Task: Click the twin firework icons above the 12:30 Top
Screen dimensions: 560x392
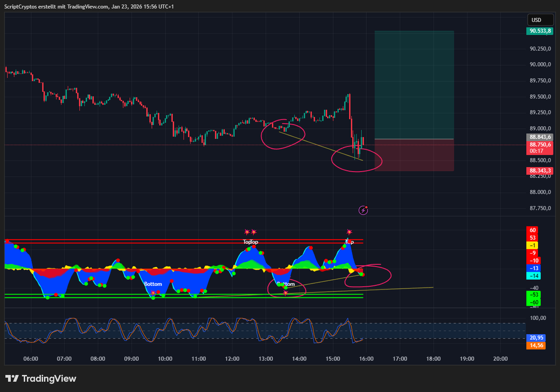Action: coord(250,231)
